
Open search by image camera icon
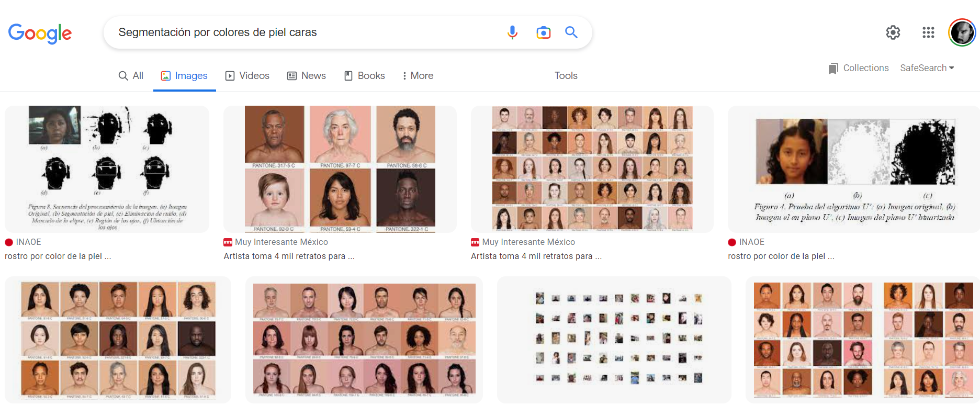pyautogui.click(x=543, y=32)
